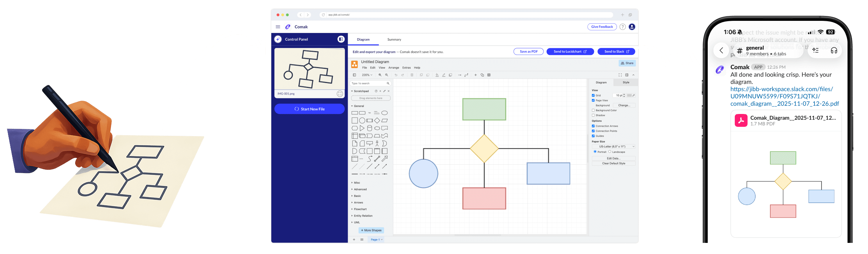The image size is (868, 254).
Task: Click the grid color swatch
Action: (629, 96)
